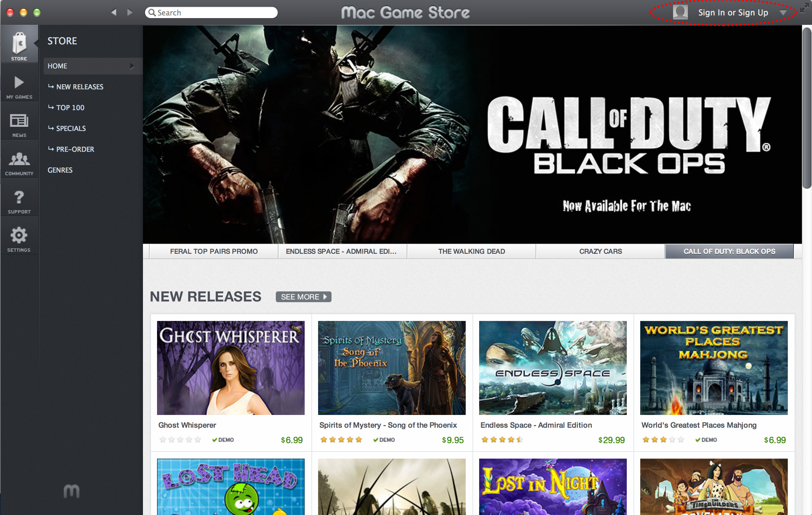Click Spirits of Mystery star rating
Screen dimensions: 812x515
pyautogui.click(x=341, y=439)
